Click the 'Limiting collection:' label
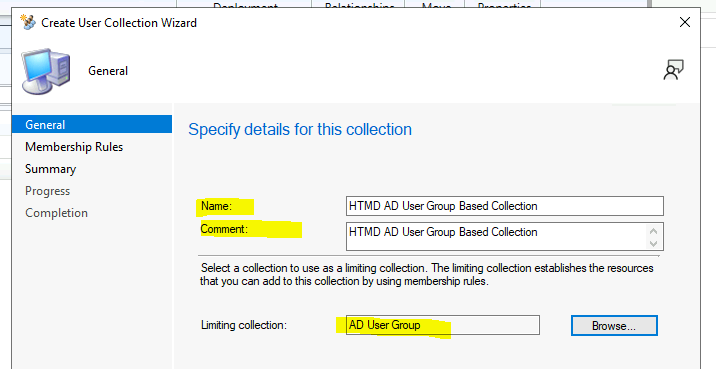The image size is (716, 369). point(244,325)
